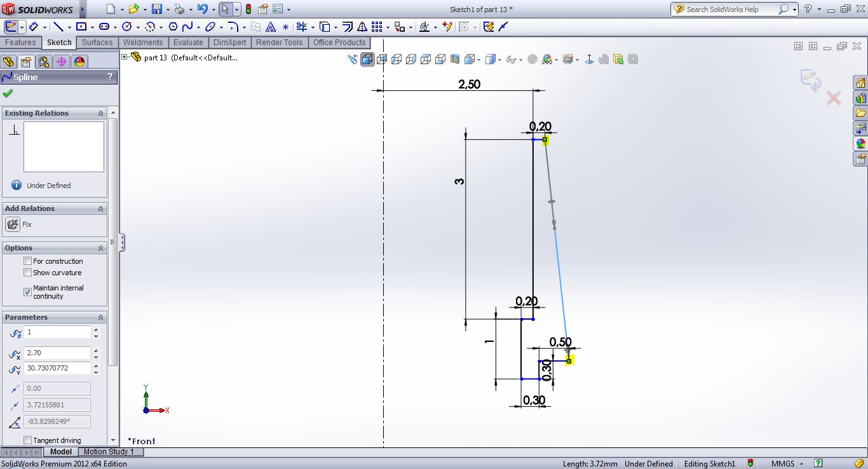868x469 pixels.
Task: Switch to the Features tab
Action: [20, 43]
